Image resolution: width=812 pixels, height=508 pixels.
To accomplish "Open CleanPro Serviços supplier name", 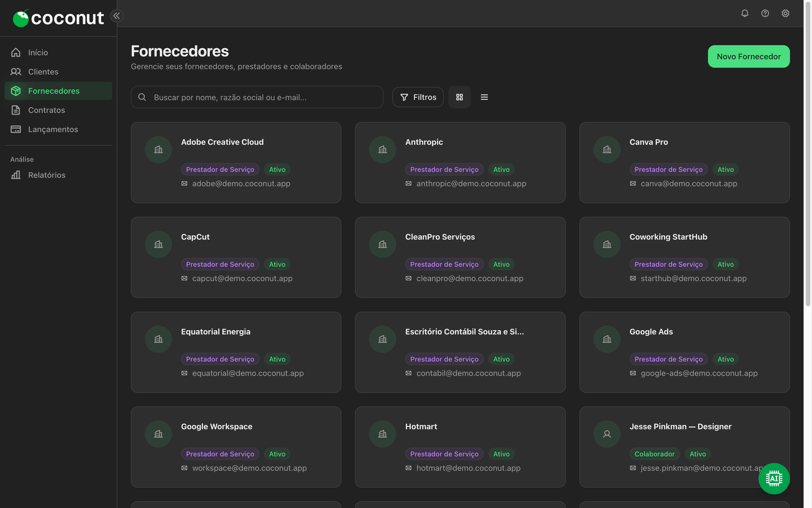I will [440, 237].
